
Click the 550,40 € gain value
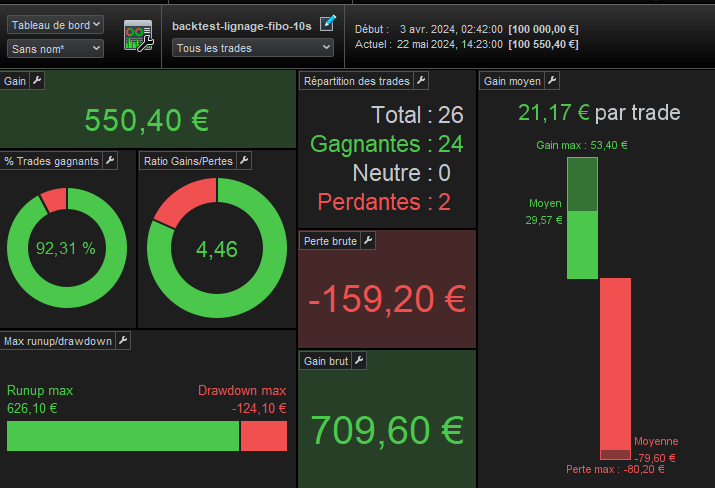coord(147,120)
